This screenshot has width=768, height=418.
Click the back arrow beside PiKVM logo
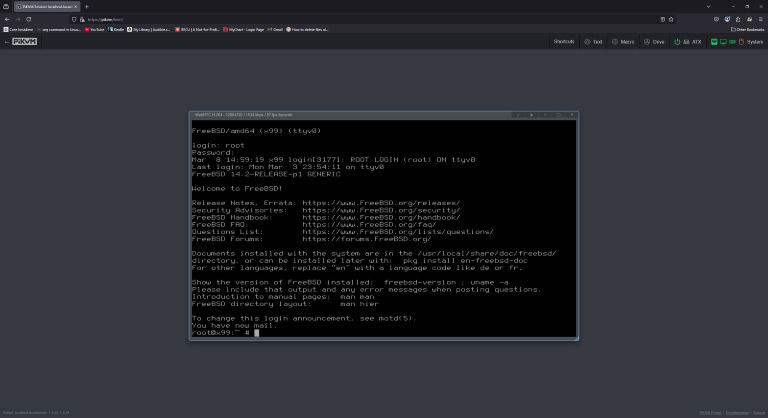coord(5,42)
